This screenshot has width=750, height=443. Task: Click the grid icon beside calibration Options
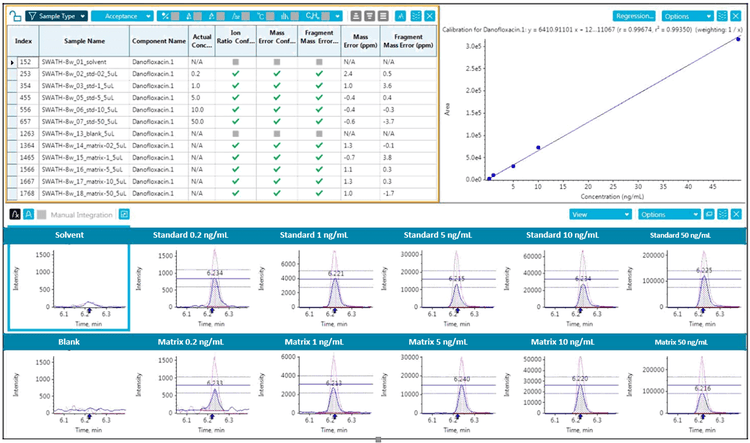tap(723, 17)
